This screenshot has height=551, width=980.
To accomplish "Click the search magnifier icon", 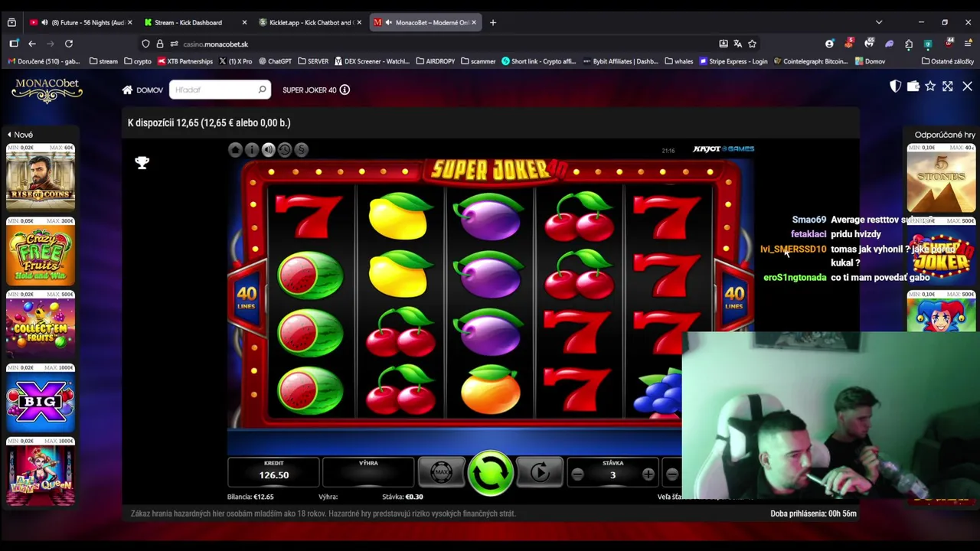I will pyautogui.click(x=262, y=90).
